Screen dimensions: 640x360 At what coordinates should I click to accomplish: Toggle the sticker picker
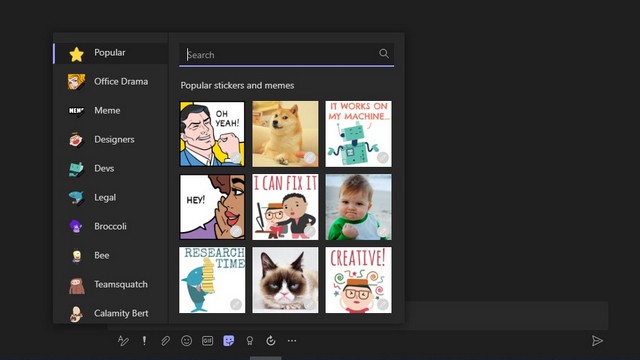coord(229,340)
